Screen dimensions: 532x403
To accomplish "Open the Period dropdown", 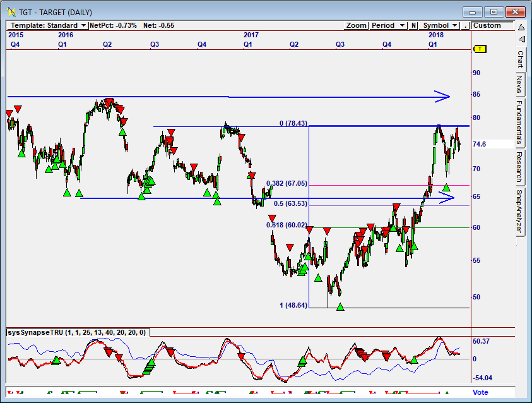I will 388,25.
